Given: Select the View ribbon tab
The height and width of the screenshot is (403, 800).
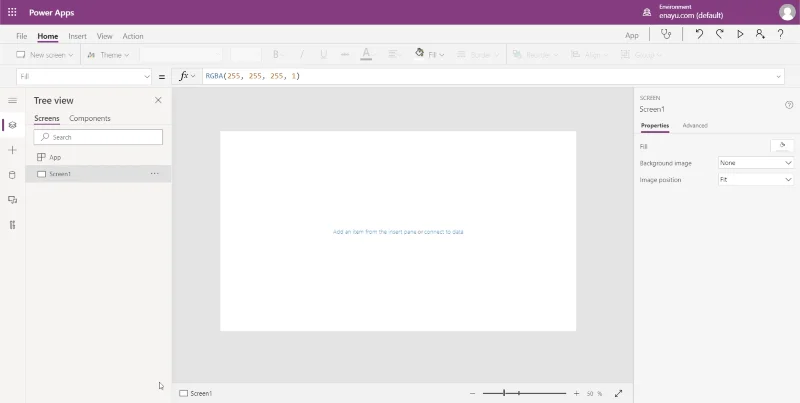Looking at the screenshot, I should [x=105, y=36].
